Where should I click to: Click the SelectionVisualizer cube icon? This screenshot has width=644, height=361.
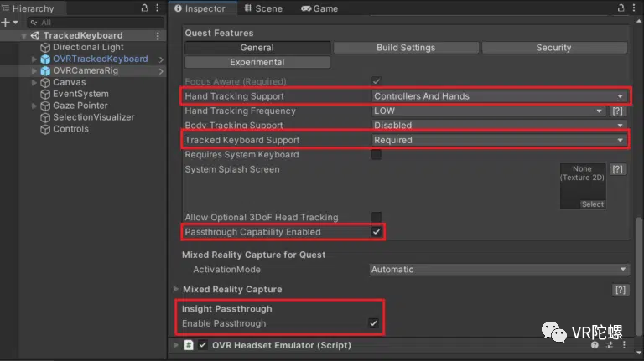(45, 118)
